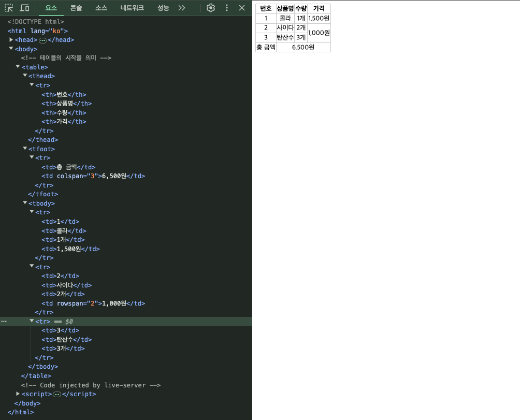
Task: Click the script ellipsis badge
Action: (57, 395)
